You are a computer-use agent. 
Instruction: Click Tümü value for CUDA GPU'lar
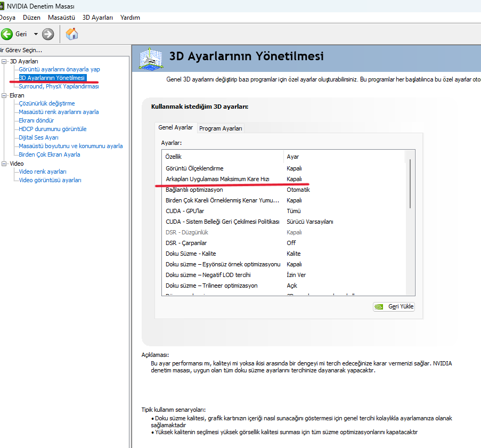294,211
